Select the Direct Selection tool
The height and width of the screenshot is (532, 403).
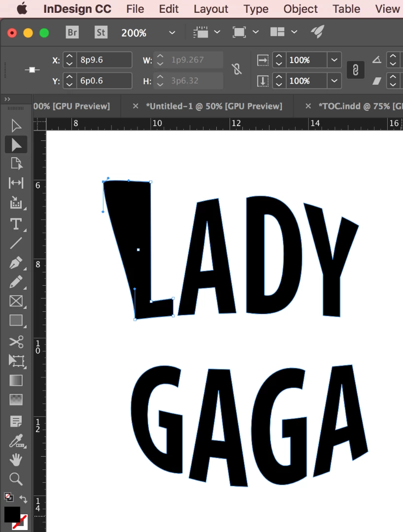[16, 145]
